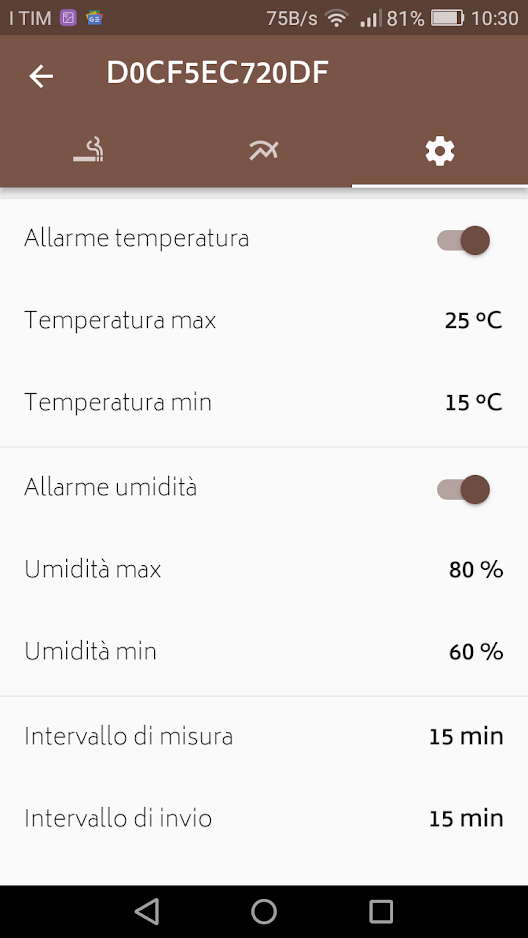Image resolution: width=528 pixels, height=938 pixels.
Task: Change Temperatura min value 15 °C
Action: click(473, 403)
